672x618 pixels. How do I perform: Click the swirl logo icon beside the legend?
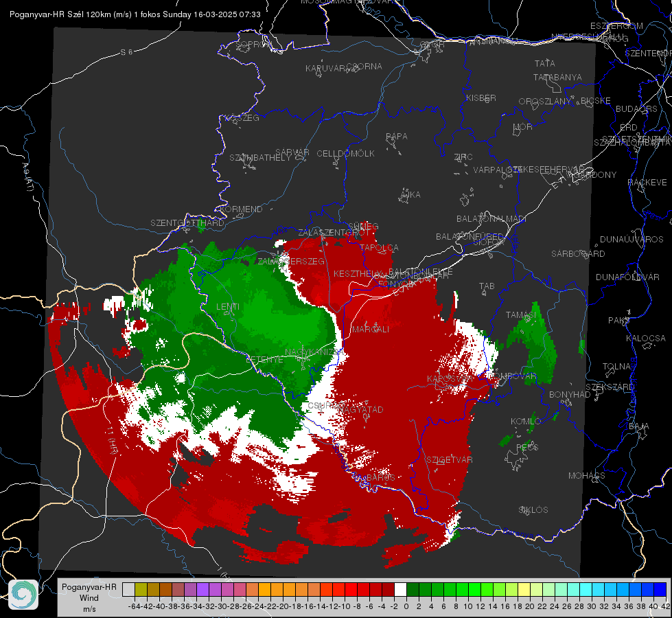23,595
